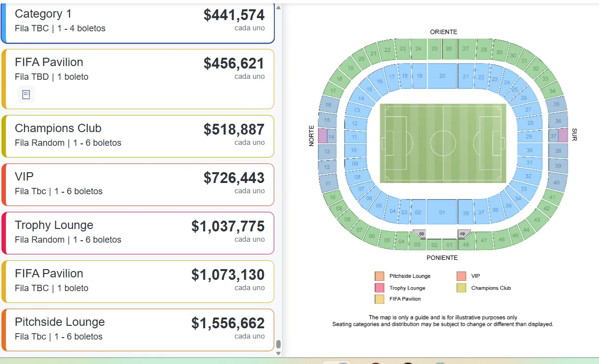
Task: Click the VIP legend swatch icon
Action: pos(461,275)
